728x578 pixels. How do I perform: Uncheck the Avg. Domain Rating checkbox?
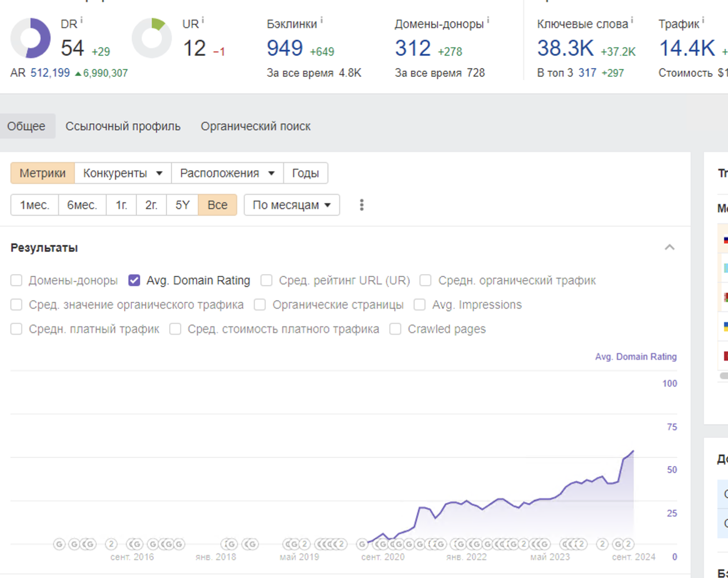pos(134,280)
